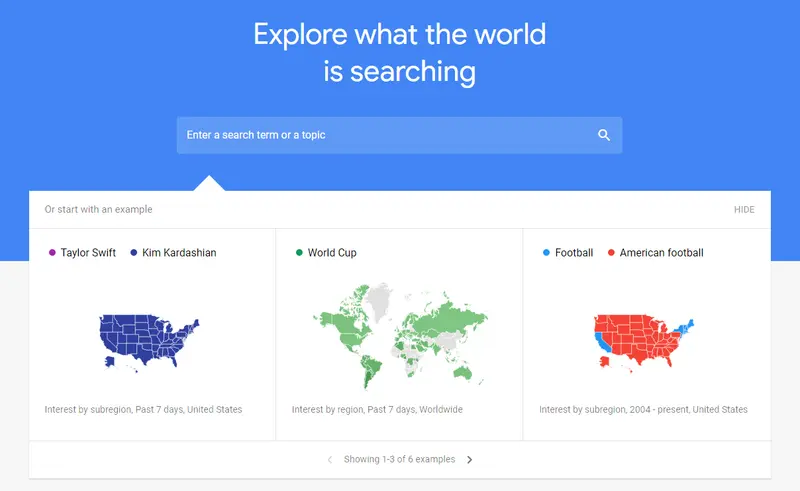Click the red American football dot
Screen dimensions: 800x491
[x=611, y=253]
